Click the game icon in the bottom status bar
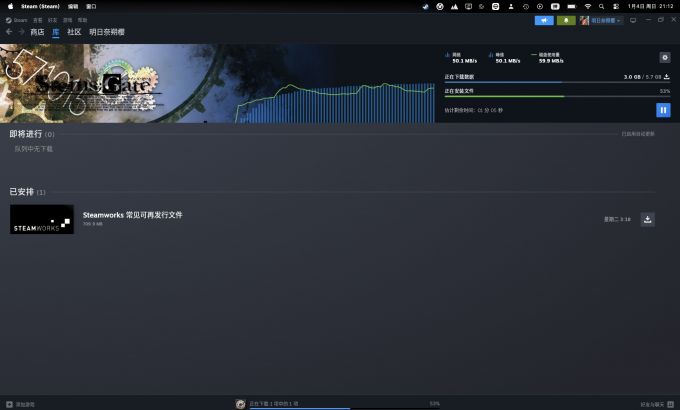This screenshot has height=410, width=680. tap(240, 404)
